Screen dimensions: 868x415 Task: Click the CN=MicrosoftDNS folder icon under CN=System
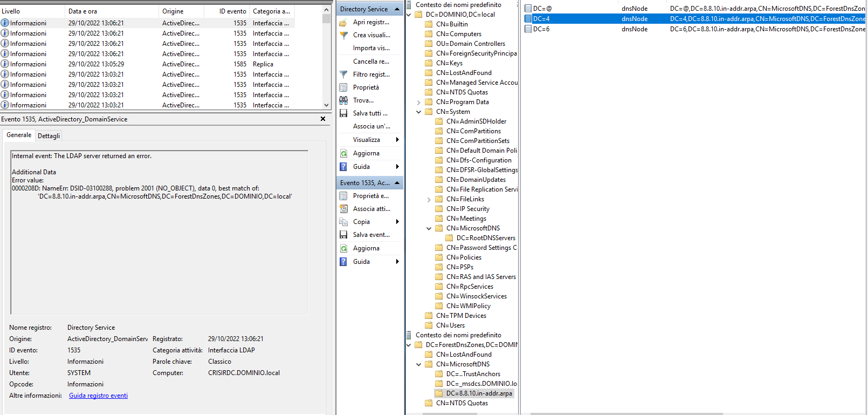coord(439,228)
